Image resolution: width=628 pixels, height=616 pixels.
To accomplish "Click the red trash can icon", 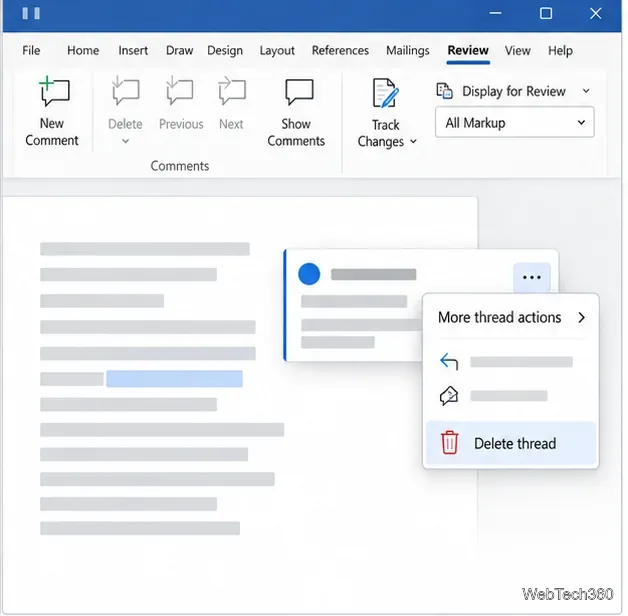I will click(449, 443).
